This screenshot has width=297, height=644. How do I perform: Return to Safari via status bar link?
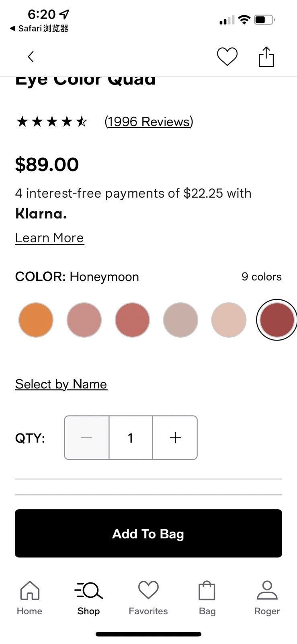coord(39,28)
